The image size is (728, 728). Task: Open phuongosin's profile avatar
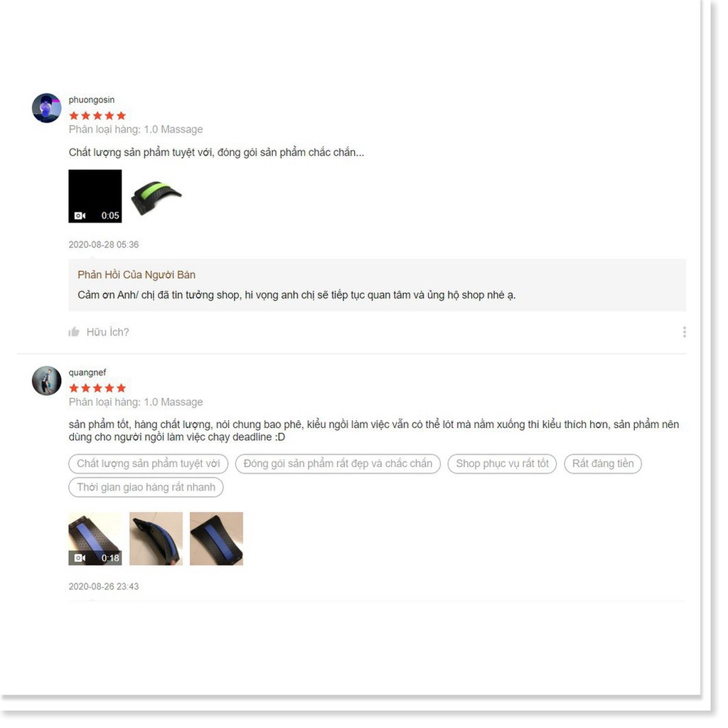tap(47, 109)
